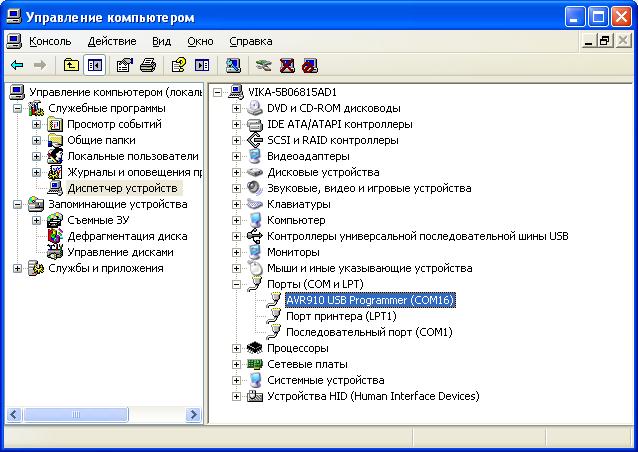Click the Службы и приложения icon
Screen dimensions: 638x452
(36, 268)
